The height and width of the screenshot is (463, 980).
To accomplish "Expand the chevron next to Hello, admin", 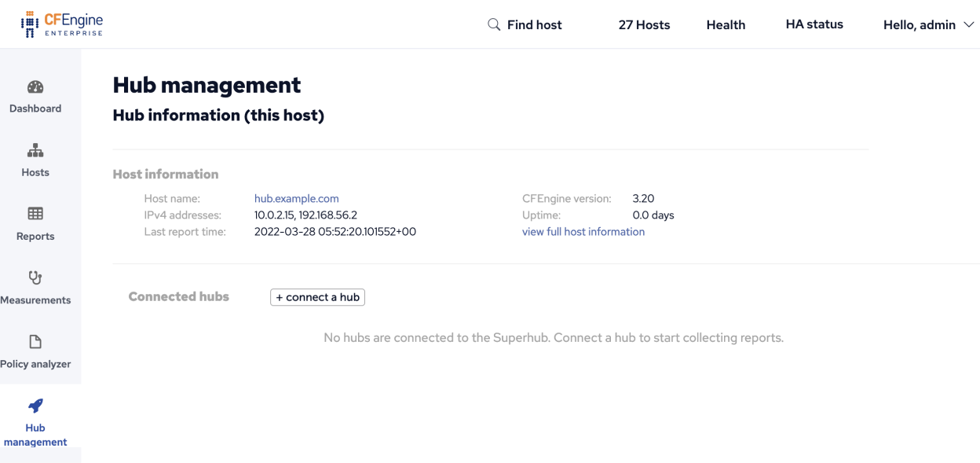I will [969, 25].
